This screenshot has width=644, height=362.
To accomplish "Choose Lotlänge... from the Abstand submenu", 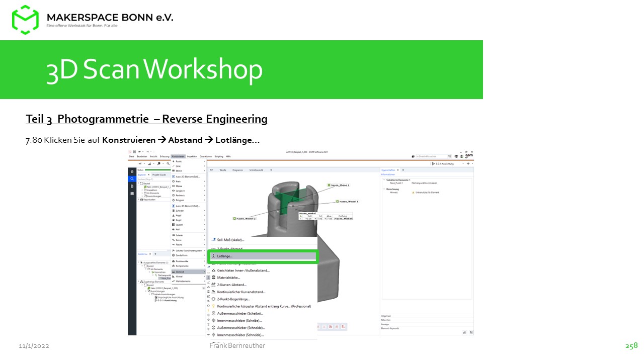I will tap(263, 256).
